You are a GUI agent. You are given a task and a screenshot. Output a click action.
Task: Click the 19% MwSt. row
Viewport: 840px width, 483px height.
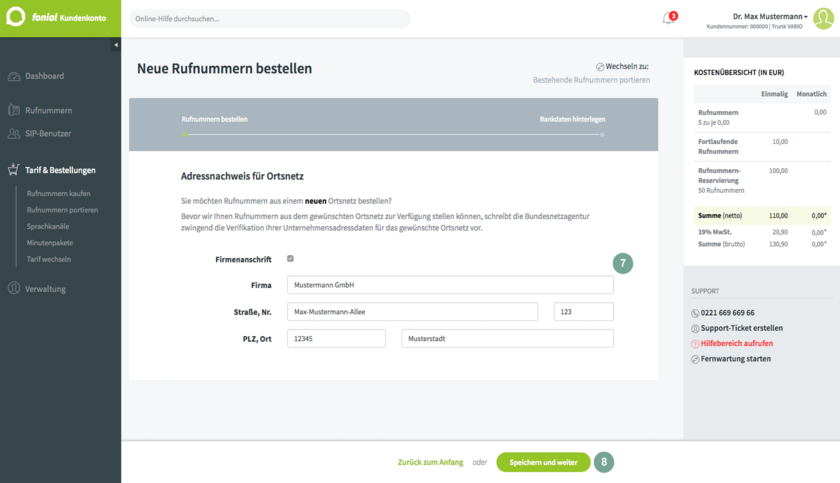coord(762,232)
